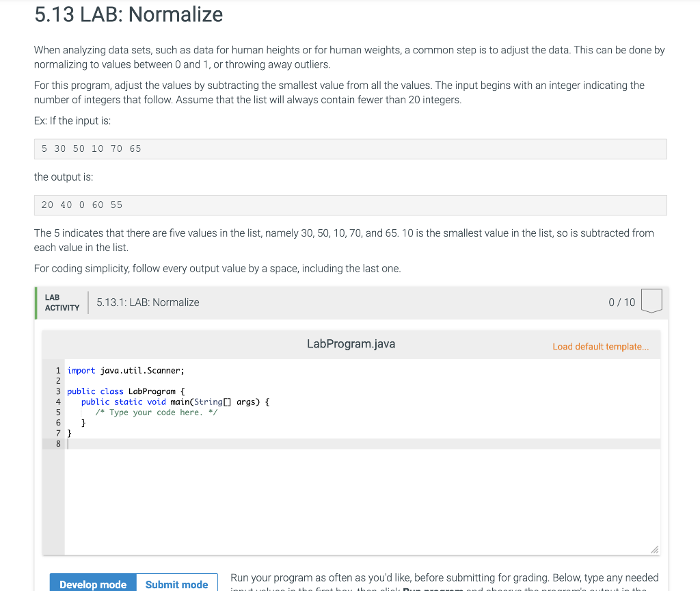The image size is (700, 591).
Task: Expand the activity header 5.13.1: LAB: Normalize
Action: click(148, 302)
